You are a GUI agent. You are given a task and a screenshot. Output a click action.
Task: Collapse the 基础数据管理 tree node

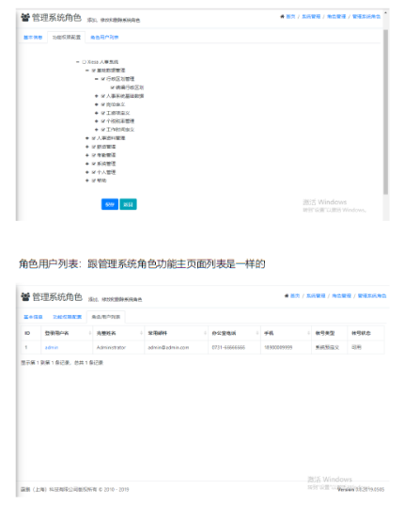tap(87, 71)
